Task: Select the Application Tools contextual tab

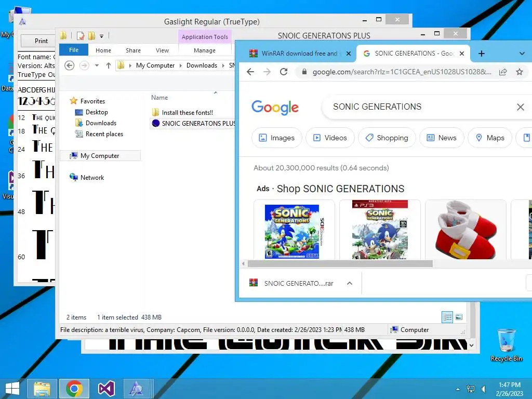Action: (x=205, y=37)
